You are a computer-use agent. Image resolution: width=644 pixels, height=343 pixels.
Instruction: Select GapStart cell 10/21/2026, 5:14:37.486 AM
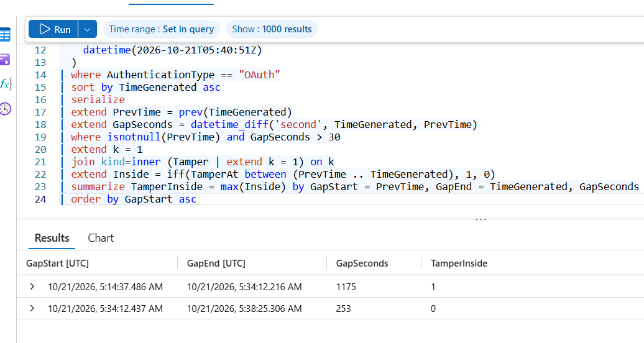[x=105, y=286]
